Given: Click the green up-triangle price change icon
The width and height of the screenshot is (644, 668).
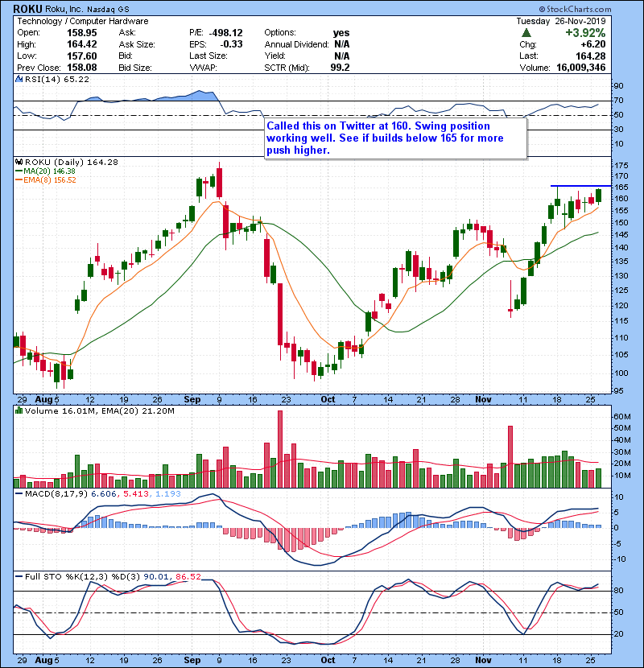Looking at the screenshot, I should point(526,33).
